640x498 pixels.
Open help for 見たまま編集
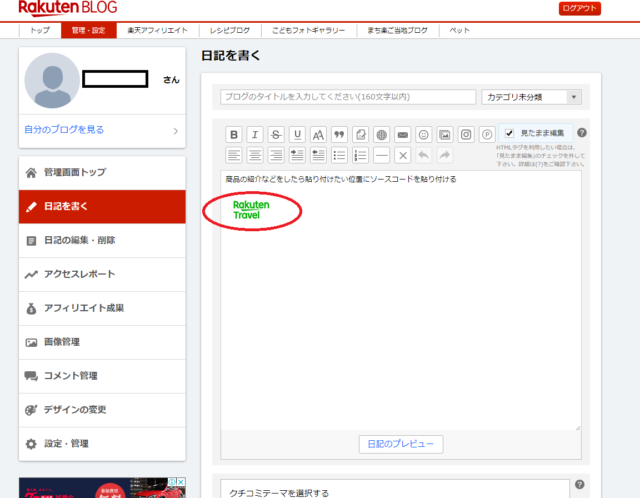tap(582, 132)
